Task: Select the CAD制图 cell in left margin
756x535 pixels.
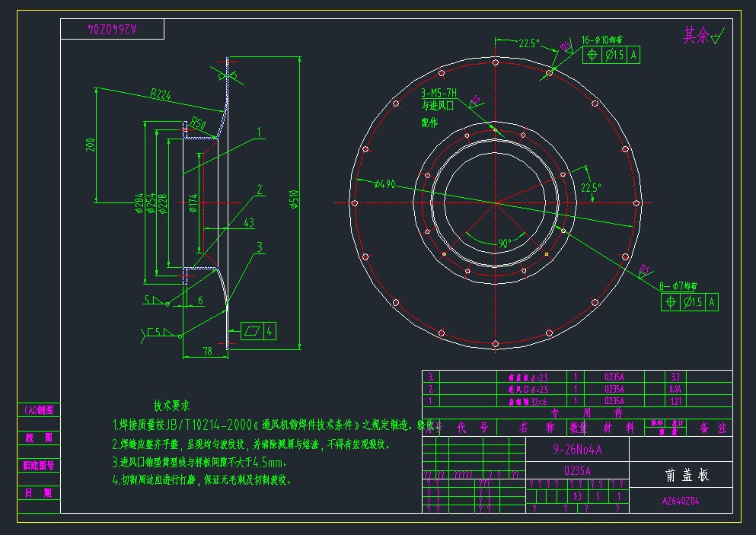Action: 38,410
